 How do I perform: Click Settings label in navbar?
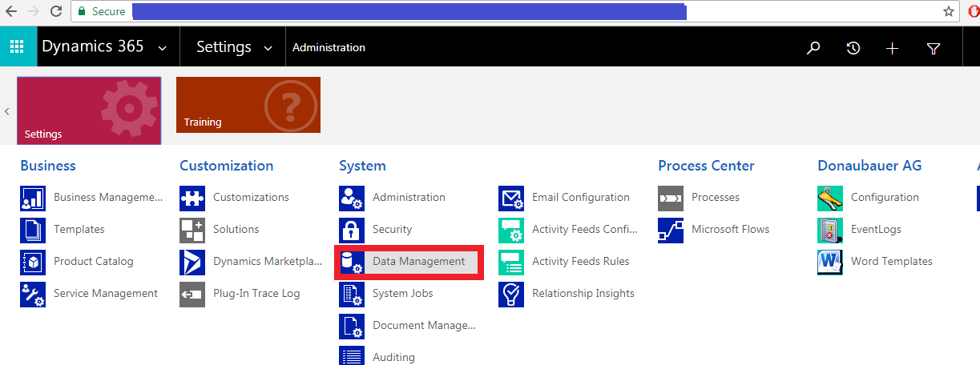pyautogui.click(x=224, y=47)
